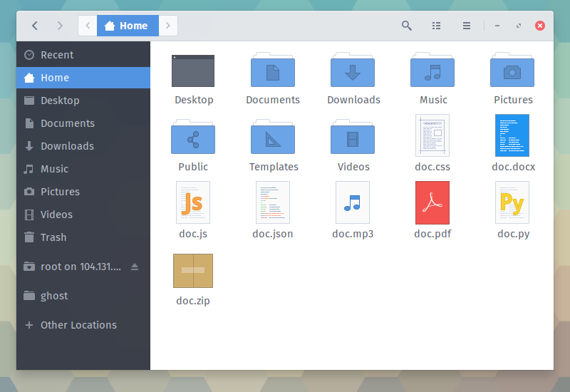The height and width of the screenshot is (392, 570).
Task: Select the doc.json file icon
Action: pyautogui.click(x=273, y=202)
